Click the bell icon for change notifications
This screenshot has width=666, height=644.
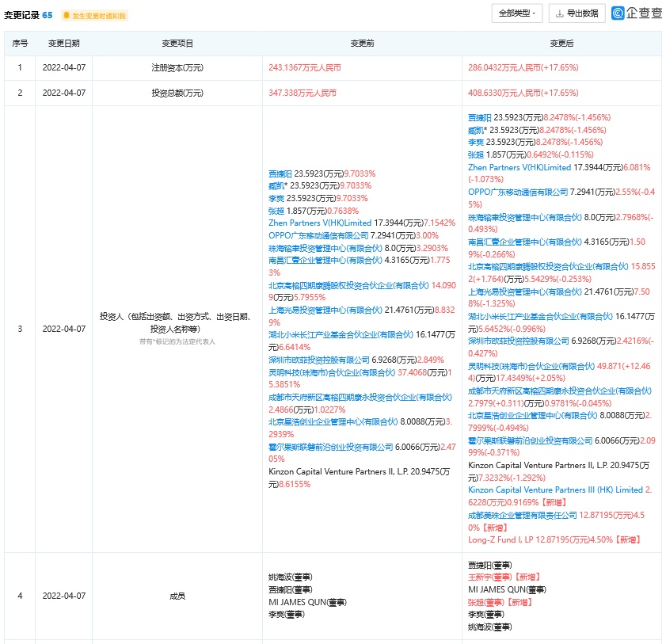67,15
